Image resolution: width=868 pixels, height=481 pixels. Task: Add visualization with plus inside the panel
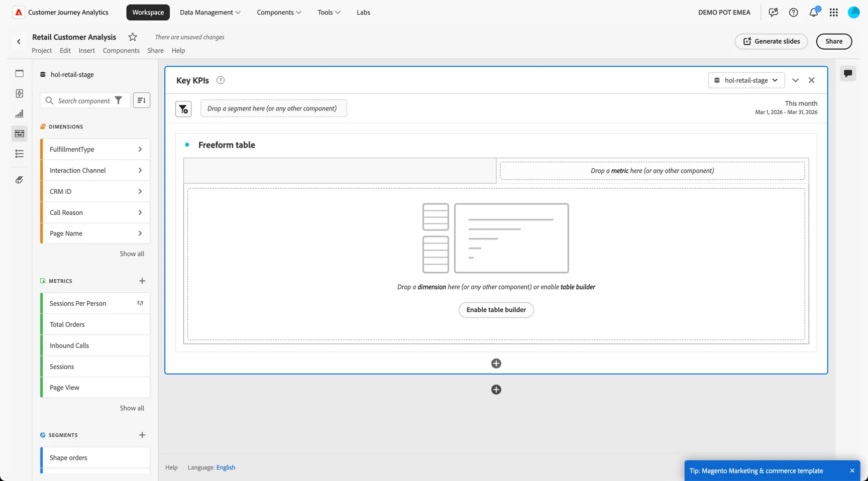pos(496,364)
